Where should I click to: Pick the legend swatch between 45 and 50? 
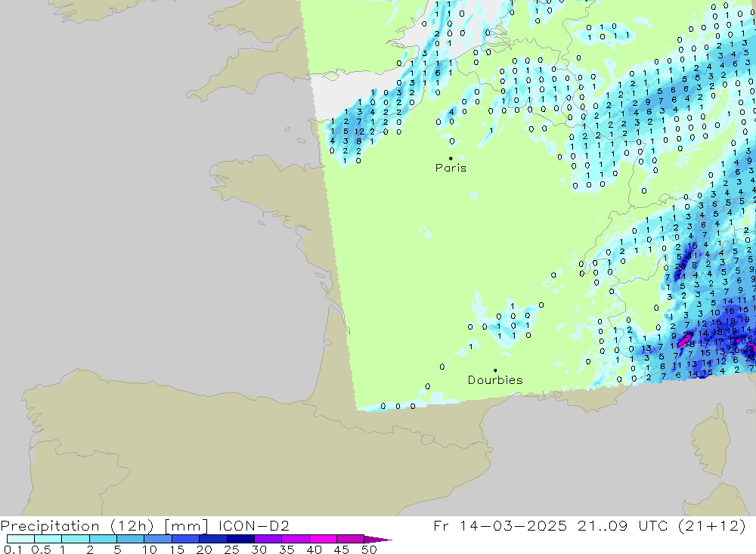point(350,539)
